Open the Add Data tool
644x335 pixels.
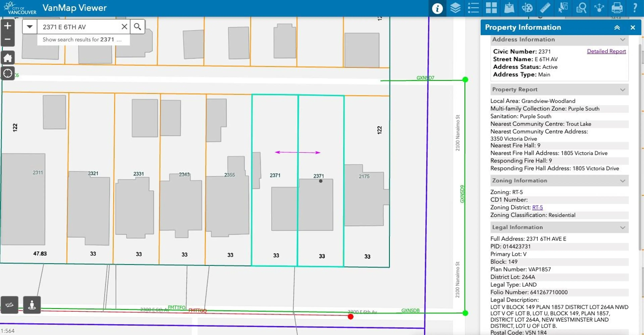click(509, 8)
